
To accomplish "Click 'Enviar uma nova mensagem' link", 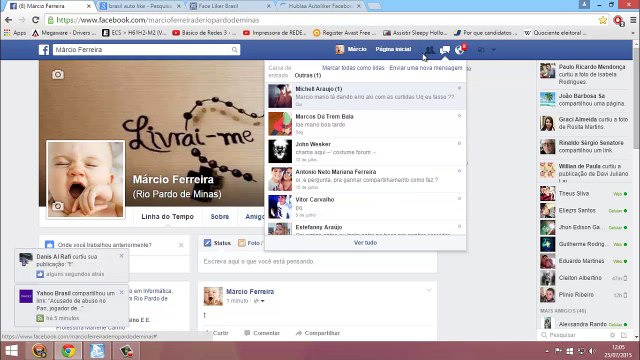I will coord(426,68).
